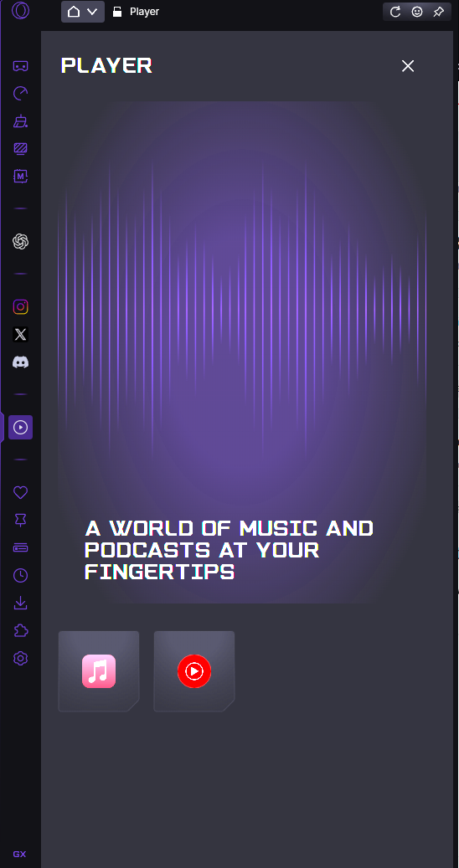Close the Player panel with X

(x=408, y=66)
